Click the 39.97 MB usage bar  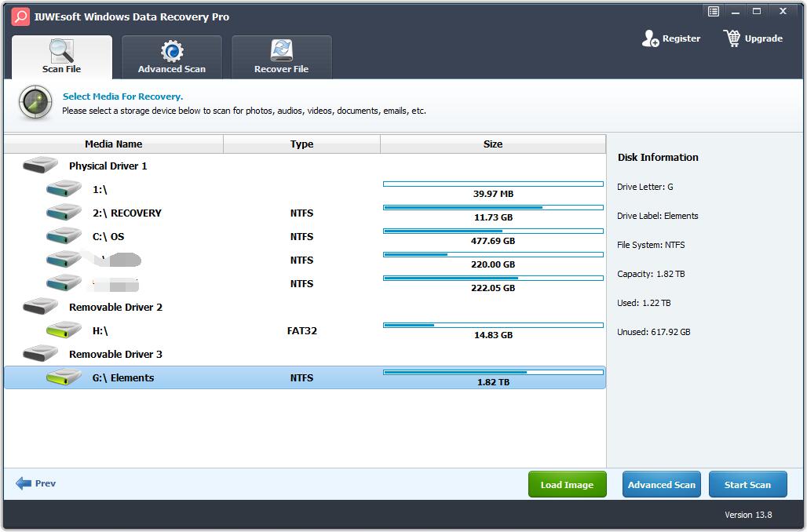pos(493,184)
